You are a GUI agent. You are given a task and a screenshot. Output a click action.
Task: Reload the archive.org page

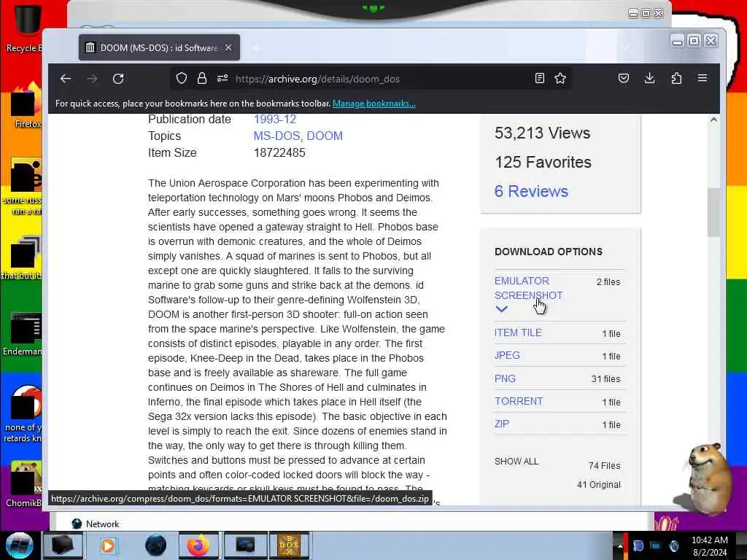[x=118, y=79]
